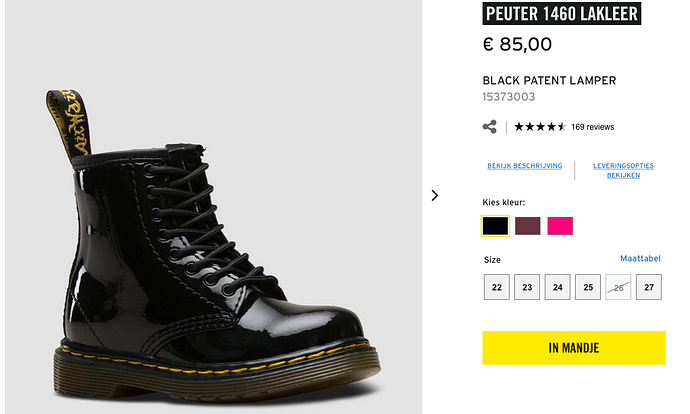Image resolution: width=690 pixels, height=414 pixels.
Task: Select size 27
Action: tap(649, 287)
